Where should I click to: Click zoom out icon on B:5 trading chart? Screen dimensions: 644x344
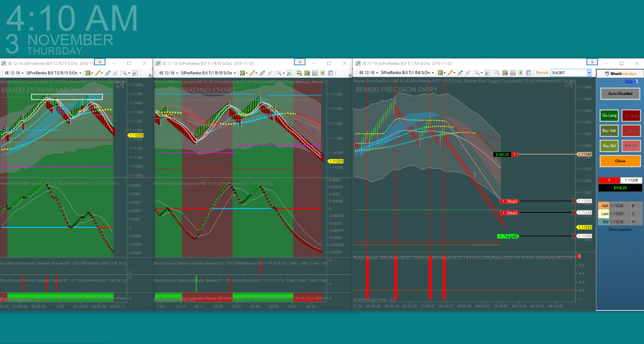click(270, 73)
